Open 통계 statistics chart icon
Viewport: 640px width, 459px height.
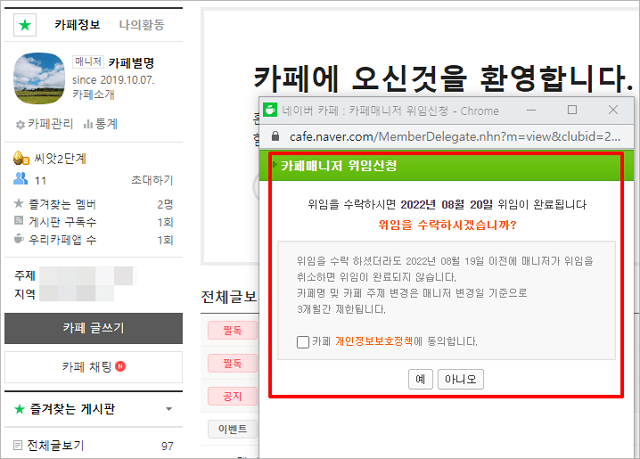tap(87, 124)
